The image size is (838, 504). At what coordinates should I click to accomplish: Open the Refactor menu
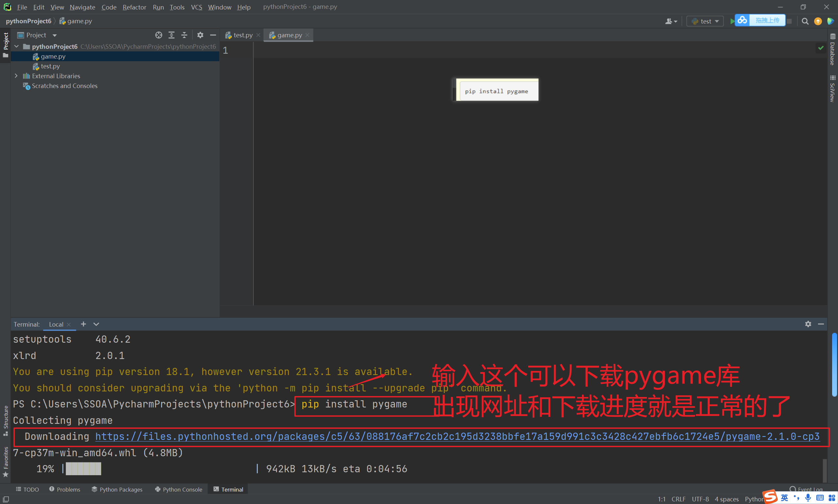[x=134, y=7]
